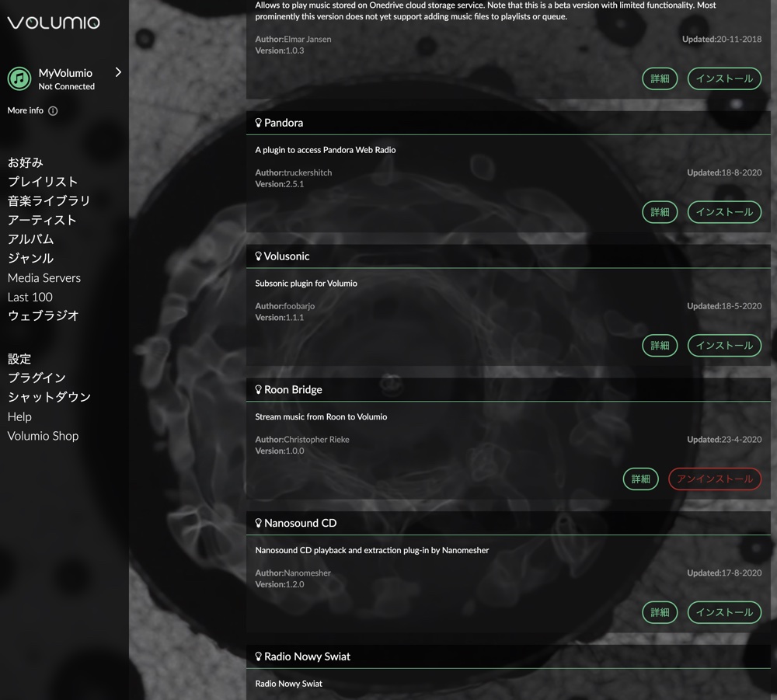Visit Volumio Shop

click(43, 436)
